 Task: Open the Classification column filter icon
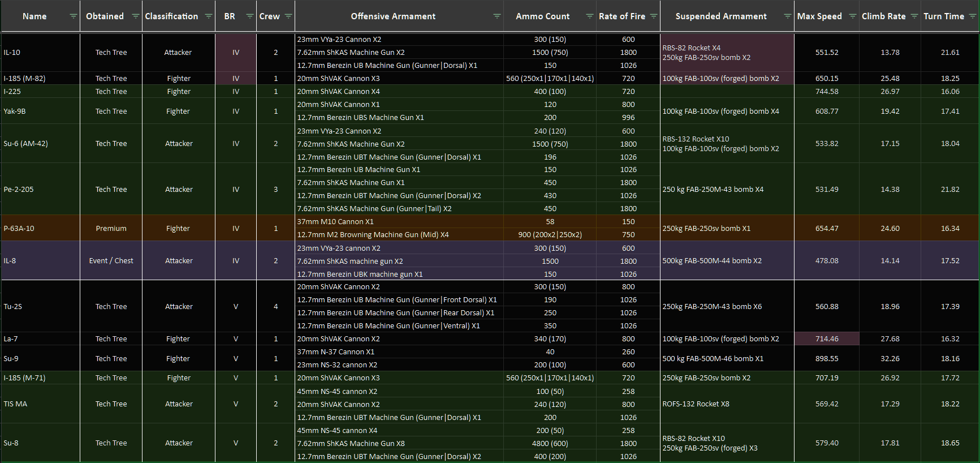(x=208, y=16)
